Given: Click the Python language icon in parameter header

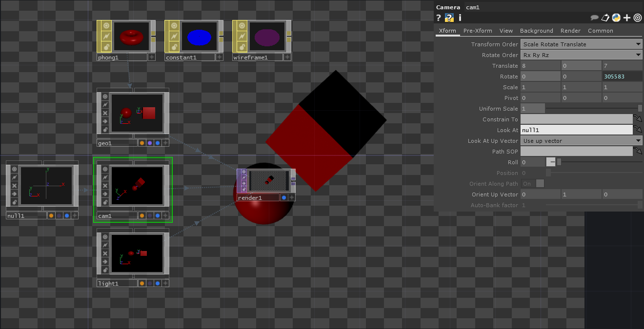Looking at the screenshot, I should (x=616, y=18).
